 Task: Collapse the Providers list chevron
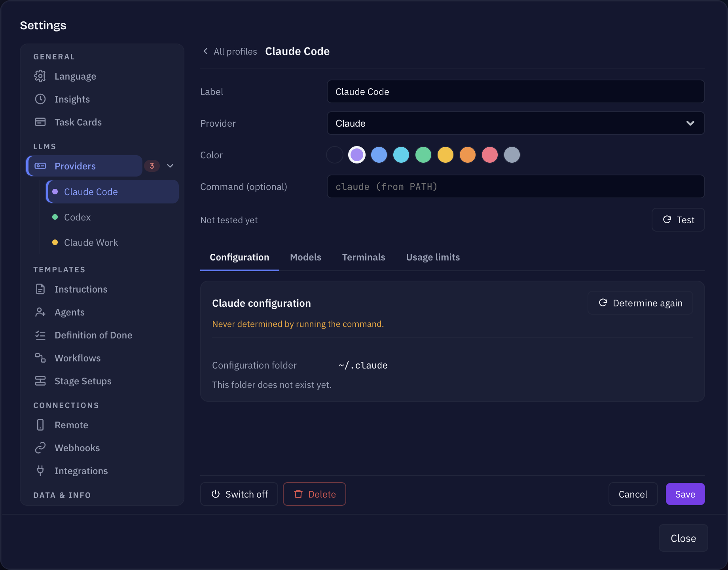pos(170,166)
